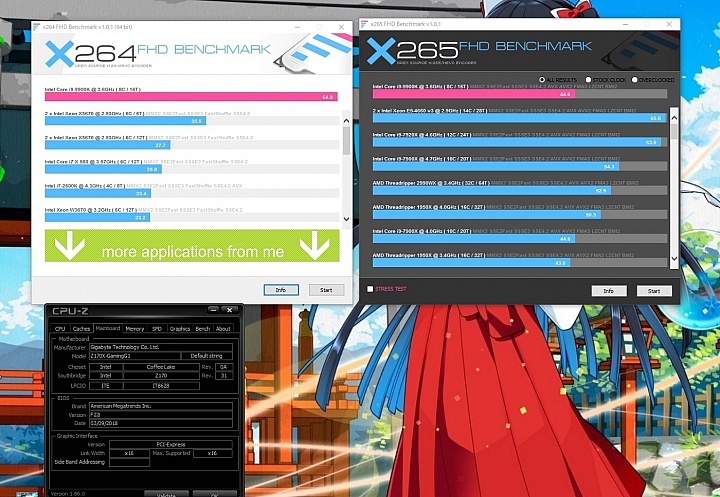Click right white down-arrow on green banner
Screen dimensions: 720x497
(314, 246)
